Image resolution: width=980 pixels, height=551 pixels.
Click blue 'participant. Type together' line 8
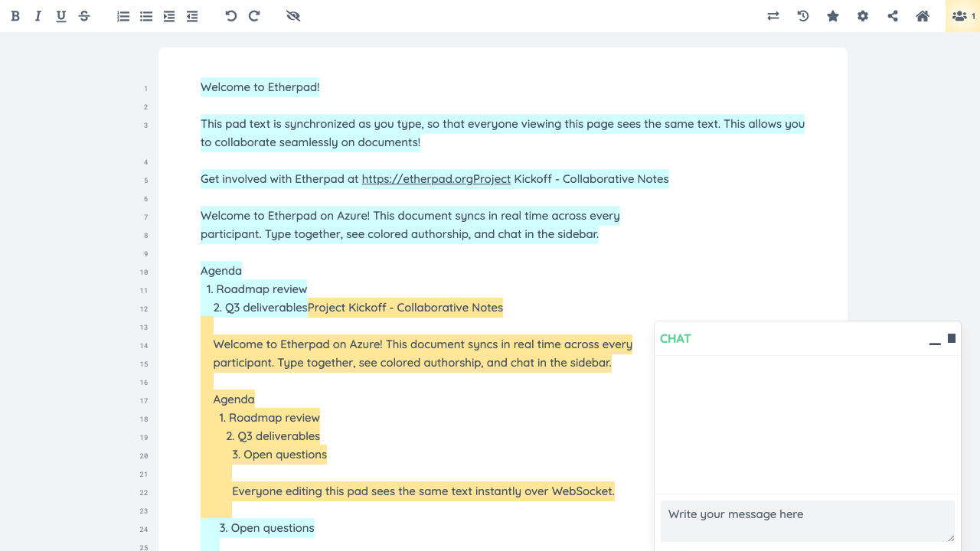coord(400,234)
